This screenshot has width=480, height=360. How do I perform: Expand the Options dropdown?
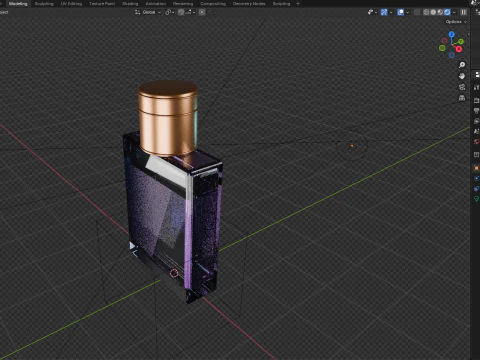point(456,22)
